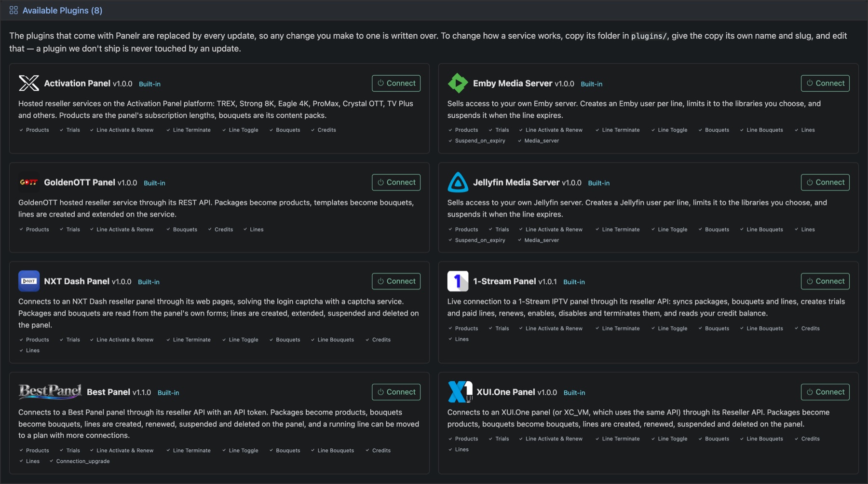Click the XUI.One Panel title text
868x484 pixels.
pyautogui.click(x=506, y=392)
